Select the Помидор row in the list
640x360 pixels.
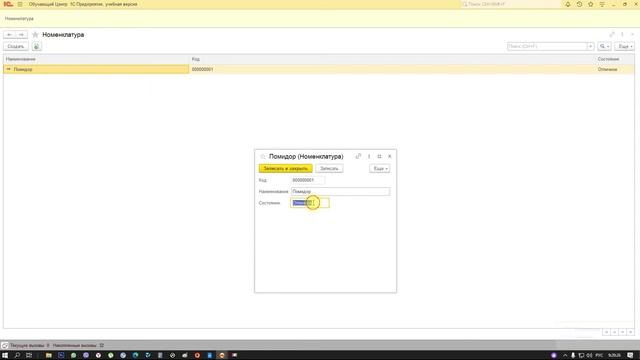click(96, 69)
